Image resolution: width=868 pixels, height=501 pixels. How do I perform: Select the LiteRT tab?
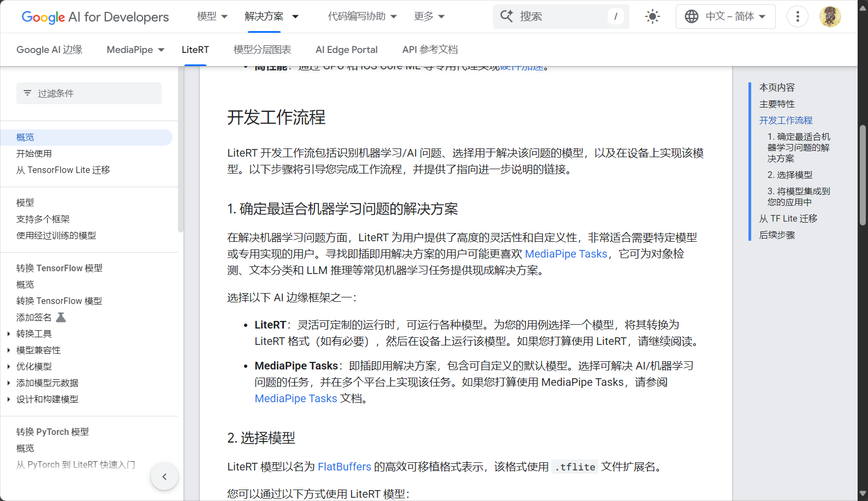click(195, 50)
